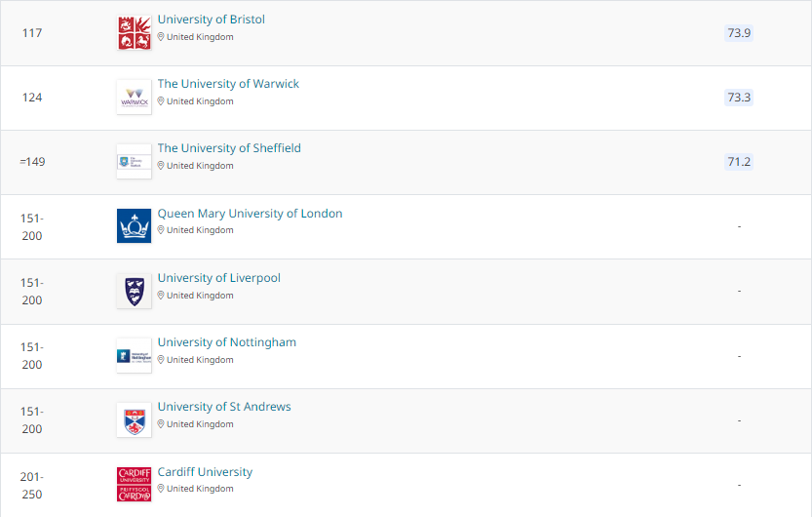The width and height of the screenshot is (812, 517).
Task: Open University of St Andrews link
Action: pos(224,407)
